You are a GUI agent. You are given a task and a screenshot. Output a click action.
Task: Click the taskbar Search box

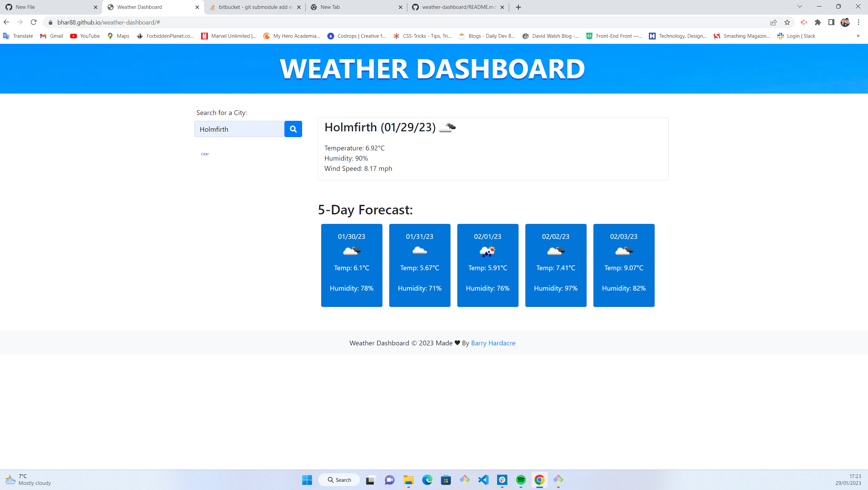(339, 480)
